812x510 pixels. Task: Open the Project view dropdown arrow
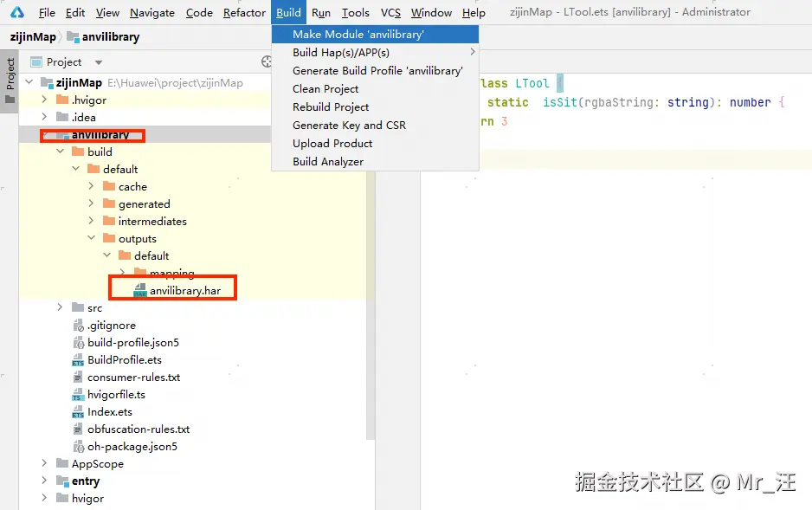[x=99, y=62]
